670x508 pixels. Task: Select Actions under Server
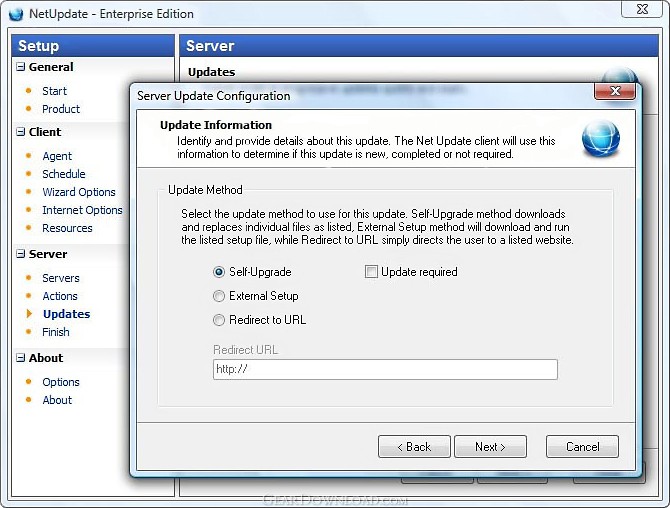[60, 296]
